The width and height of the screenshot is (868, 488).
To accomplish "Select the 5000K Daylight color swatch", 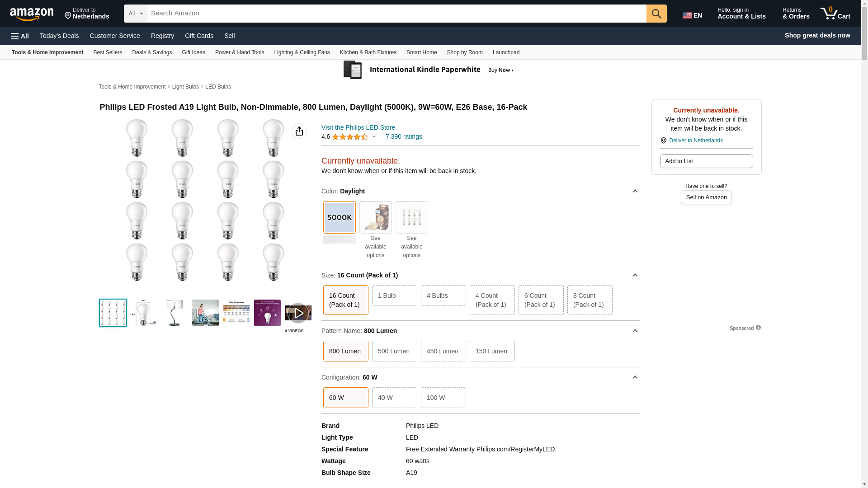I will [339, 217].
